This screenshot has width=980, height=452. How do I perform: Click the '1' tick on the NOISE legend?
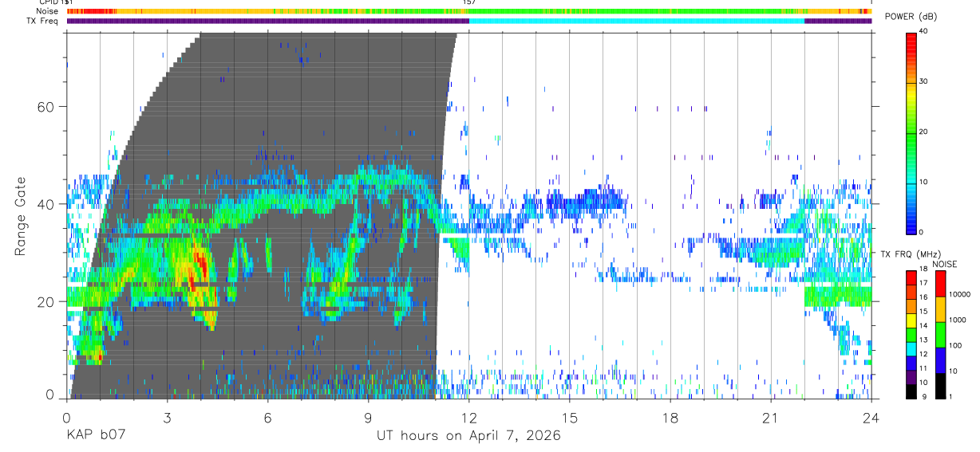click(x=950, y=396)
